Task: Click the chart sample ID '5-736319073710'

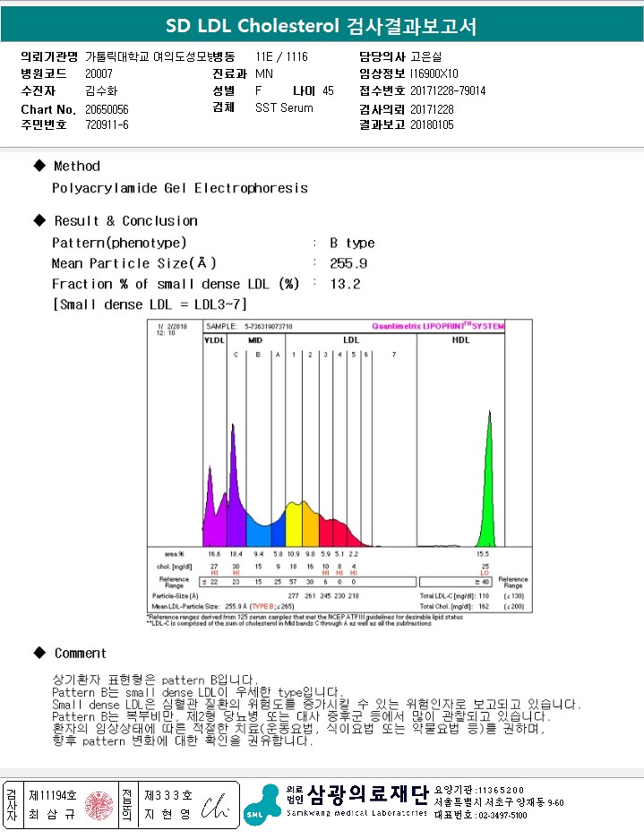Action: [x=268, y=327]
